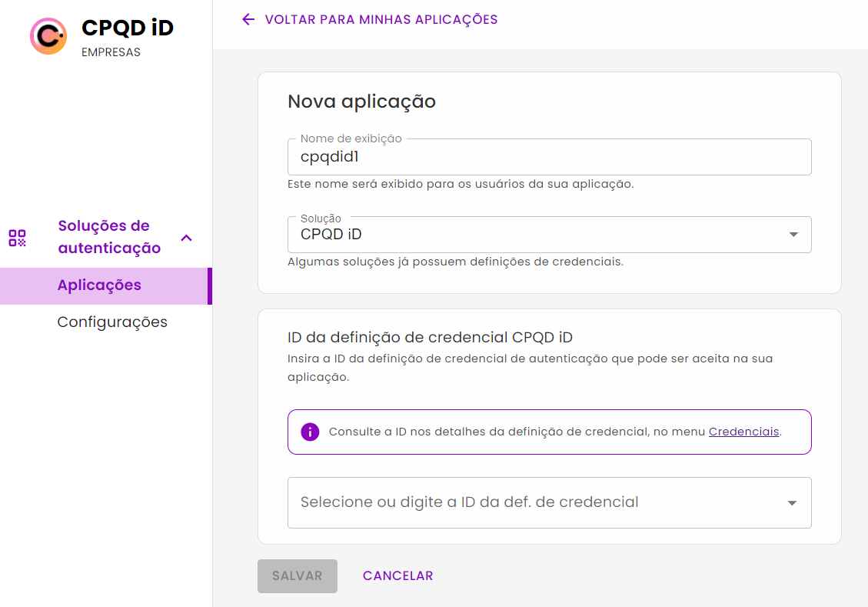Open the credential definition ID dropdown
This screenshot has width=868, height=607.
pos(549,502)
